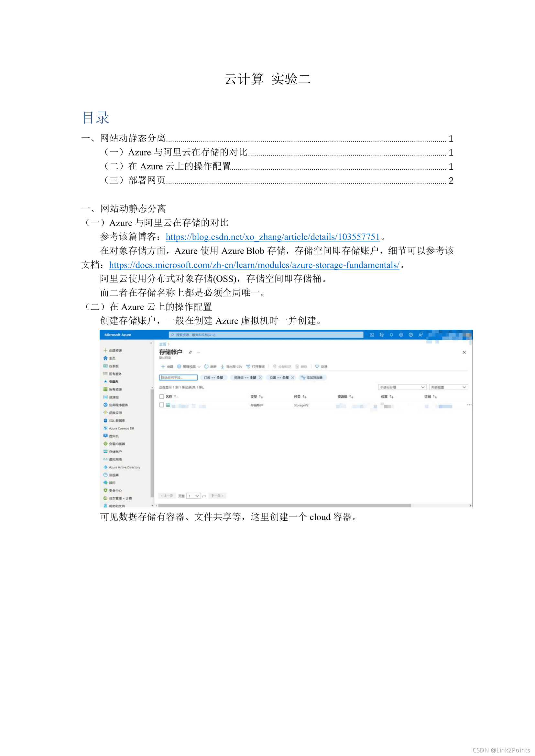535x756 pixels.
Task: Go to 主页 via the sidebar home icon
Action: click(105, 358)
